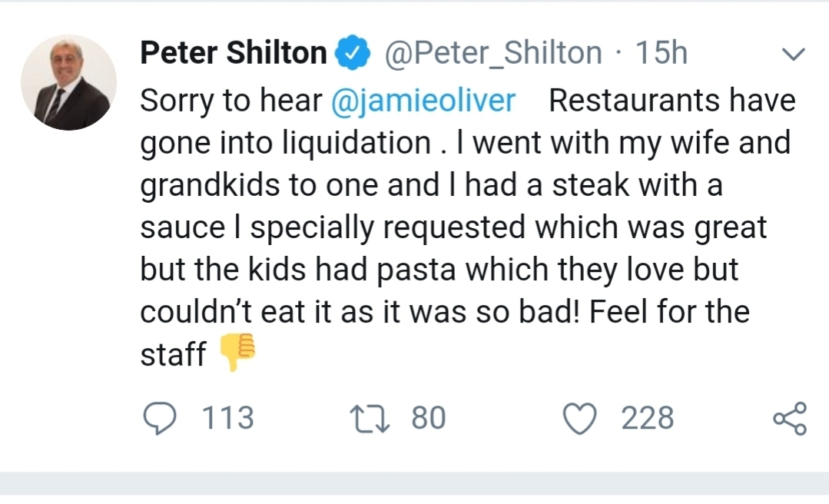Expand the tweet options chevron

(793, 54)
